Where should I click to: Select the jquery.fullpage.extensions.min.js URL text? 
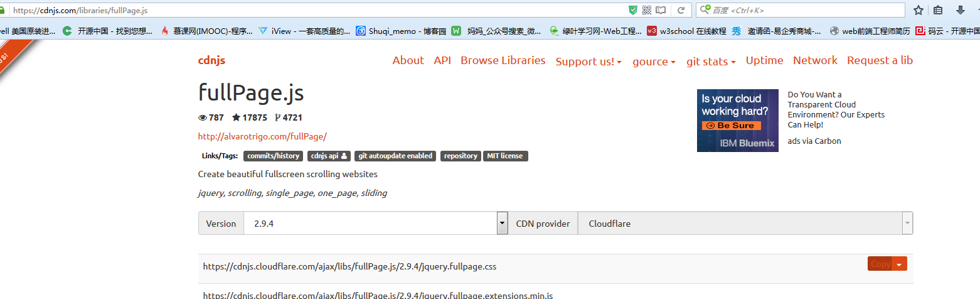[x=378, y=295]
